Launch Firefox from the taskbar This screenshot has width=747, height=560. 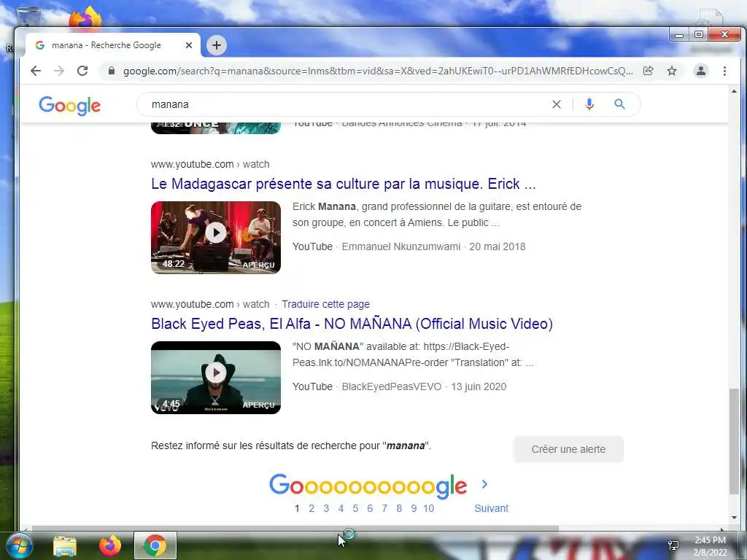click(110, 545)
